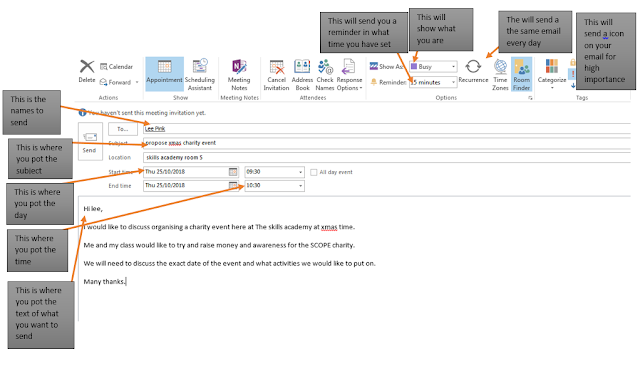The image size is (640, 369).
Task: Set meeting Recurrence
Action: tap(473, 71)
